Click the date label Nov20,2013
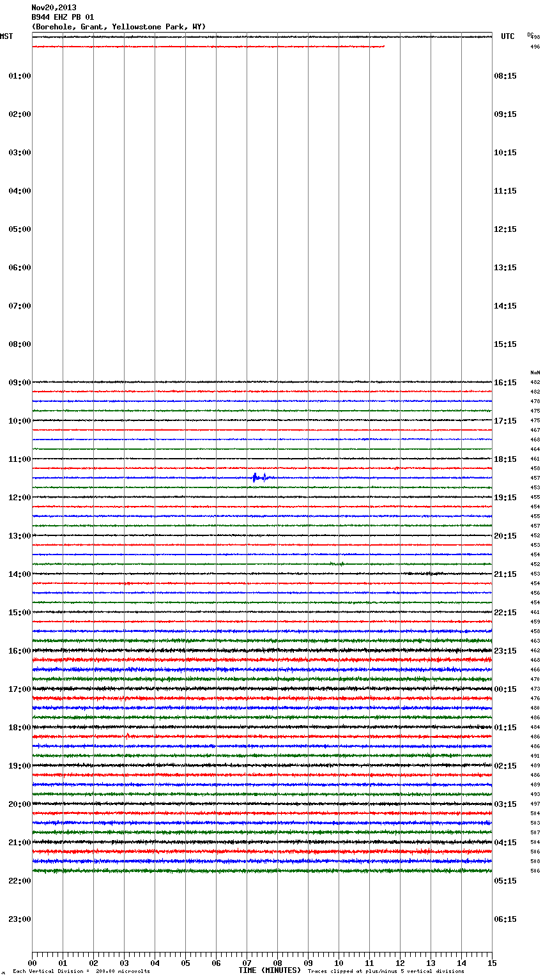This screenshot has height=980, width=543. tap(54, 8)
